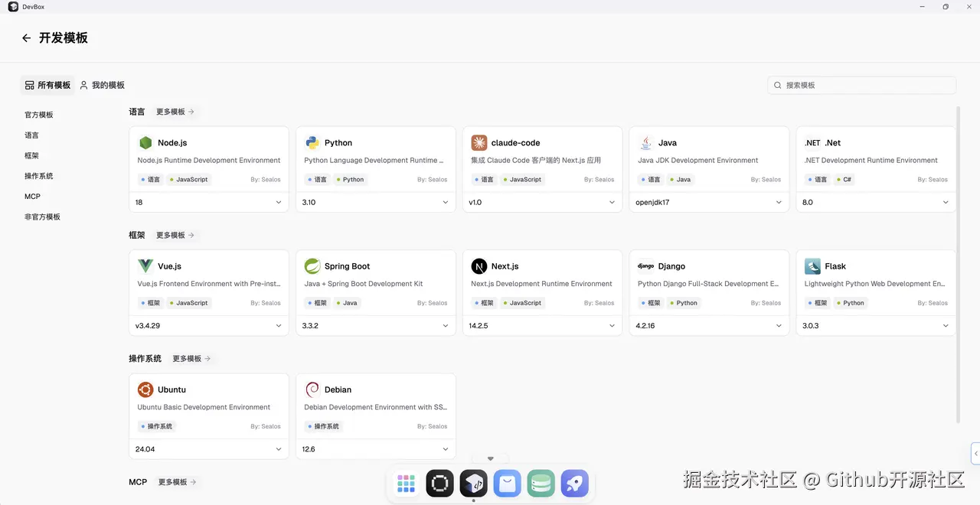Click the JavaScript tag on Node.js card
Image resolution: width=980 pixels, height=505 pixels.
point(189,180)
